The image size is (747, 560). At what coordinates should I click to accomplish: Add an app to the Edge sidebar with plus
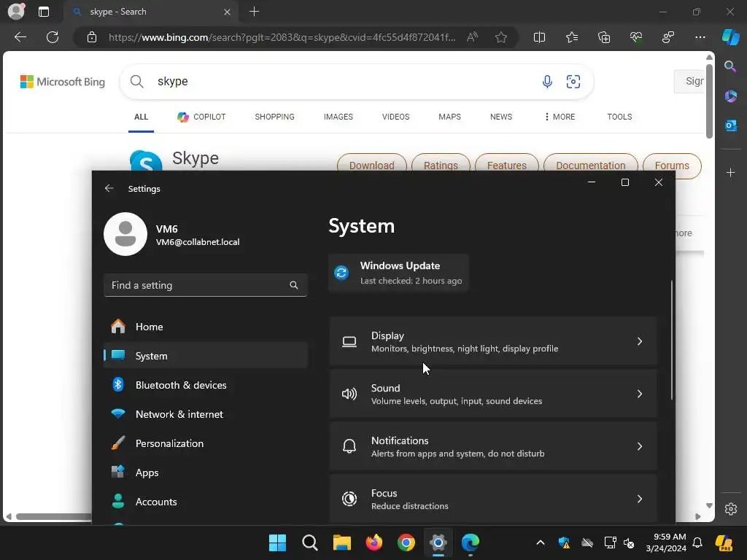pyautogui.click(x=730, y=172)
